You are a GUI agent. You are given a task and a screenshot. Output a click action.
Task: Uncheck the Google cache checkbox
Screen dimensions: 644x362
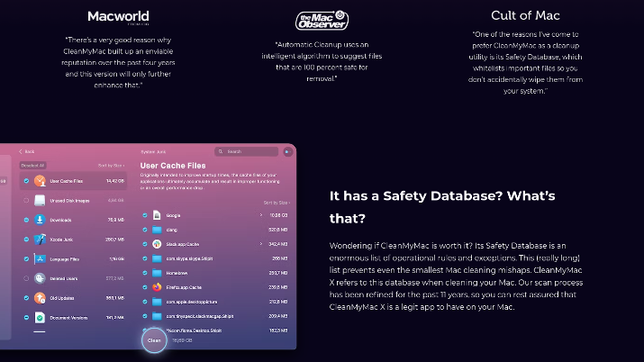145,215
